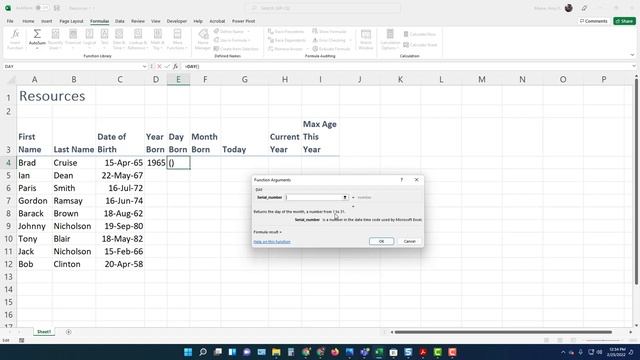Image resolution: width=640 pixels, height=360 pixels.
Task: Switch to the Page Layout tab
Action: pyautogui.click(x=71, y=21)
